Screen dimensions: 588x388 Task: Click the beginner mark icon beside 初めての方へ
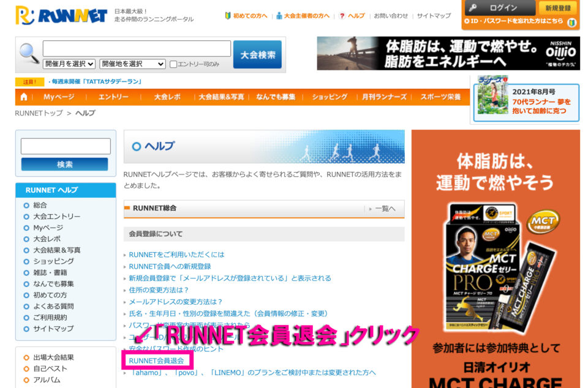pos(228,16)
